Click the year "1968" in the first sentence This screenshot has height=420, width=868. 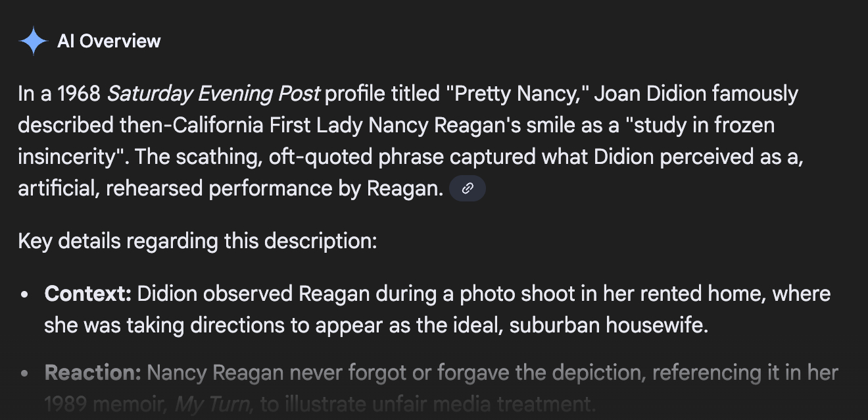pos(79,94)
